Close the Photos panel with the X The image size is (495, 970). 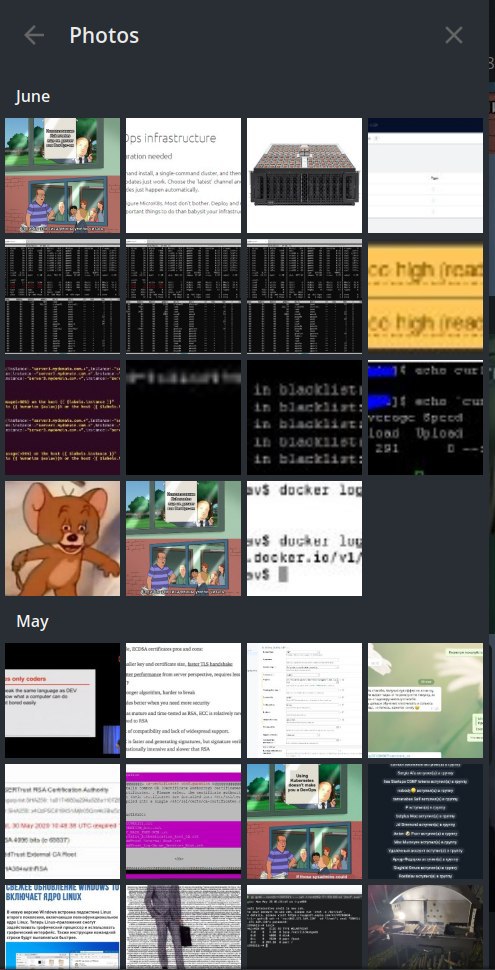pos(454,35)
